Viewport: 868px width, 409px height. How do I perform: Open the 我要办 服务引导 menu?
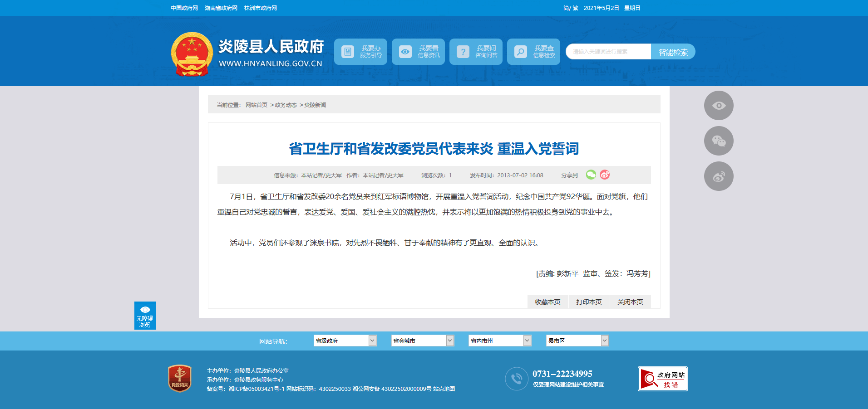tap(361, 52)
